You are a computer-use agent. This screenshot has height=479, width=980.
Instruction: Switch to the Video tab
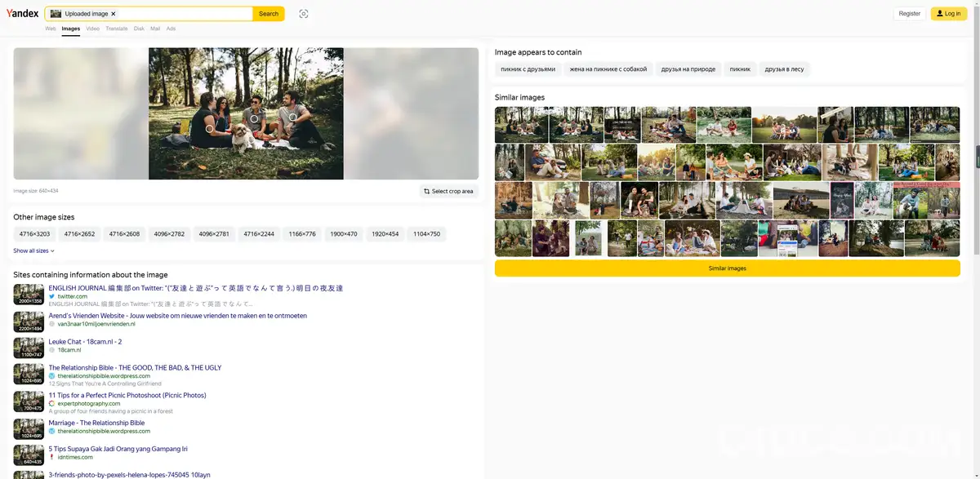[92, 28]
